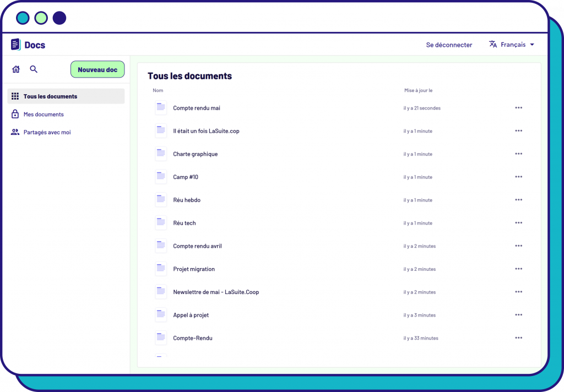564x392 pixels.
Task: Click the Mise à jour le column header
Action: 419,90
